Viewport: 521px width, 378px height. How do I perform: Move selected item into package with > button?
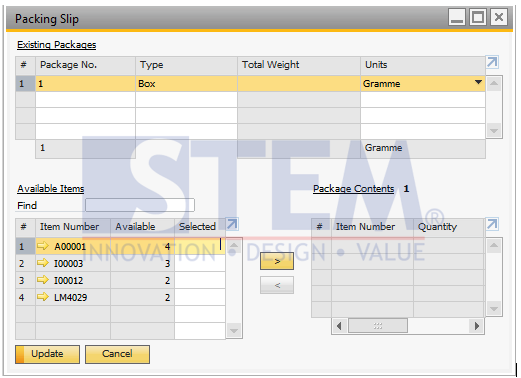pyautogui.click(x=277, y=261)
